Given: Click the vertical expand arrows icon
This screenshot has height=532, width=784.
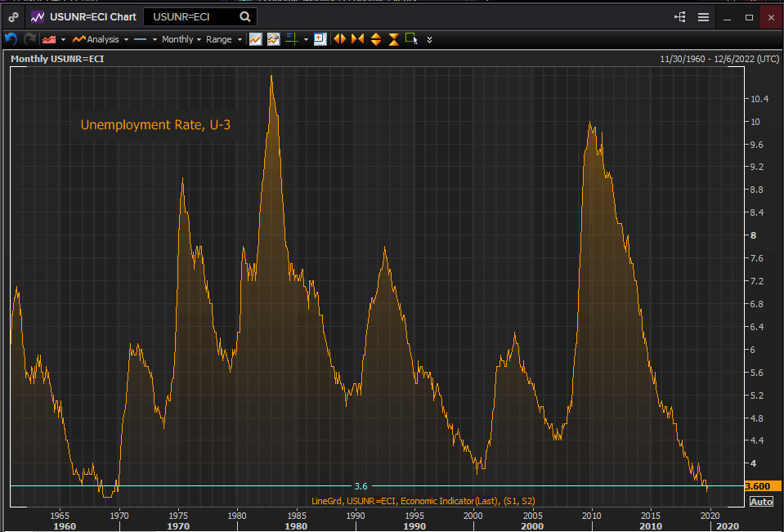Looking at the screenshot, I should 375,39.
